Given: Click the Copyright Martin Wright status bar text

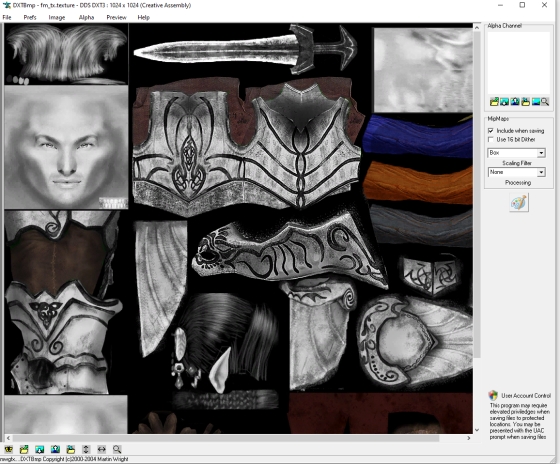Looking at the screenshot, I should coord(75,459).
